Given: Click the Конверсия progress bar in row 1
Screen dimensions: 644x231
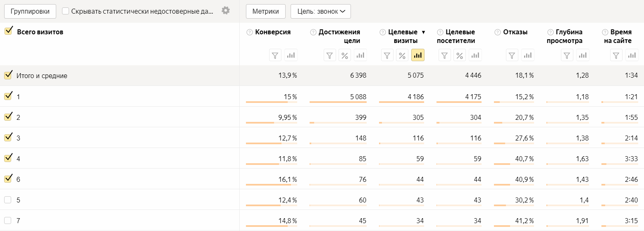Looking at the screenshot, I should pyautogui.click(x=271, y=102).
